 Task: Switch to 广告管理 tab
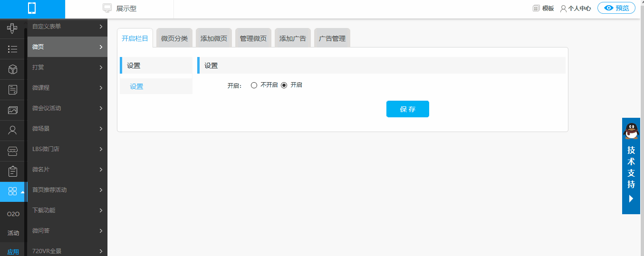click(332, 38)
